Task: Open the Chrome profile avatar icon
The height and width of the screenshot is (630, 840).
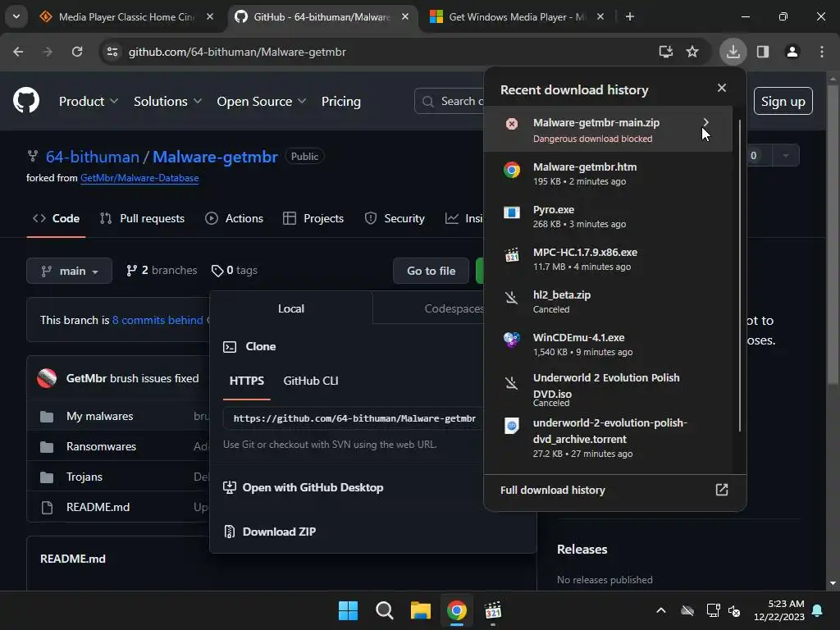Action: (792, 52)
